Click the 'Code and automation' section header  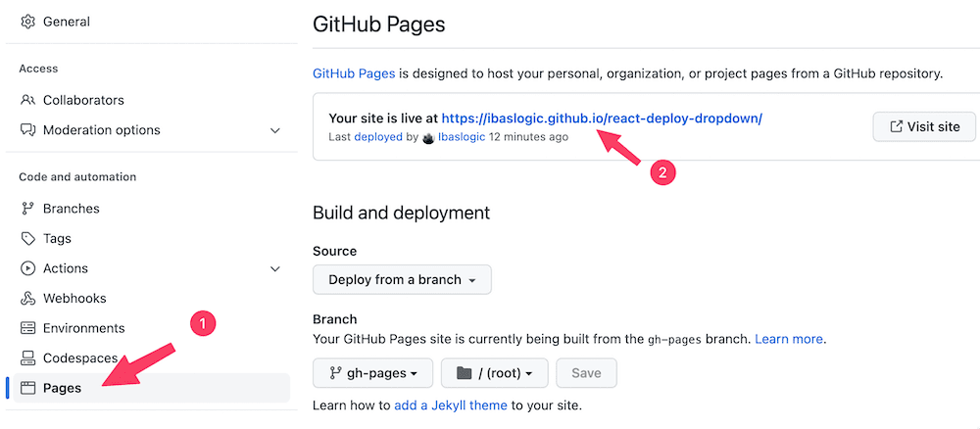click(x=77, y=177)
